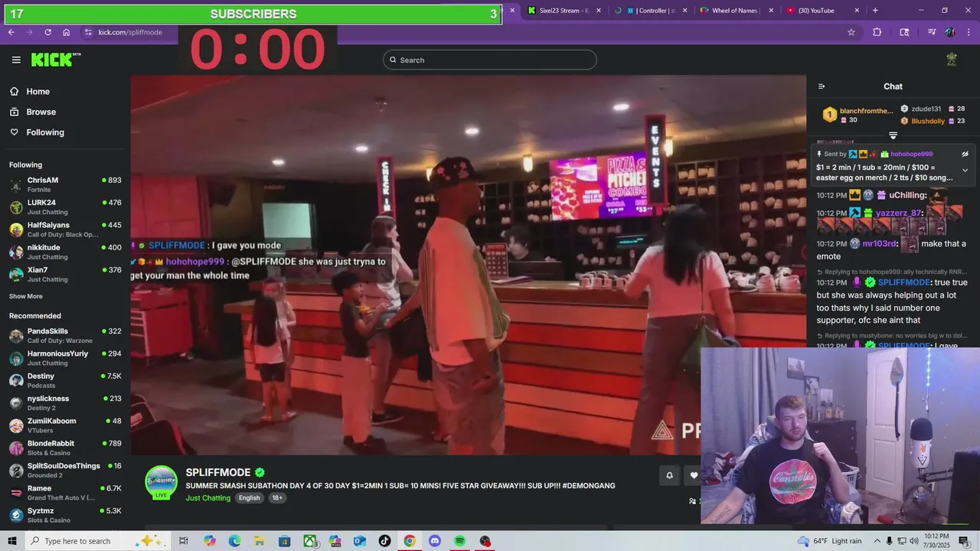This screenshot has width=980, height=551.
Task: Open Xbox app from taskbar
Action: [309, 541]
